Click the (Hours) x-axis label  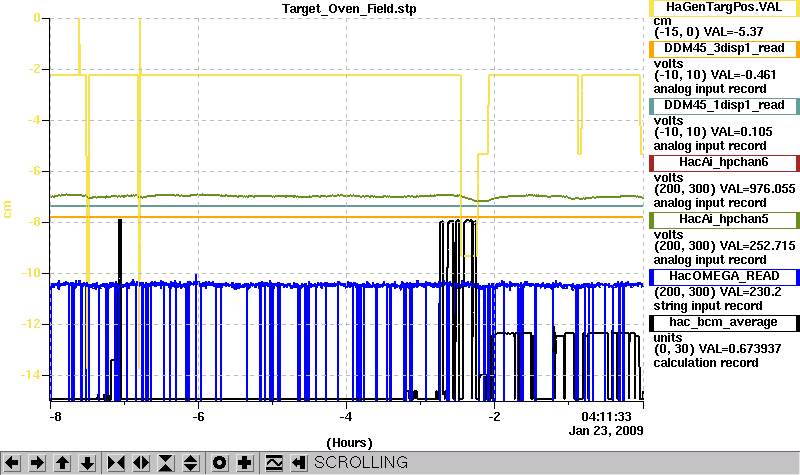349,443
